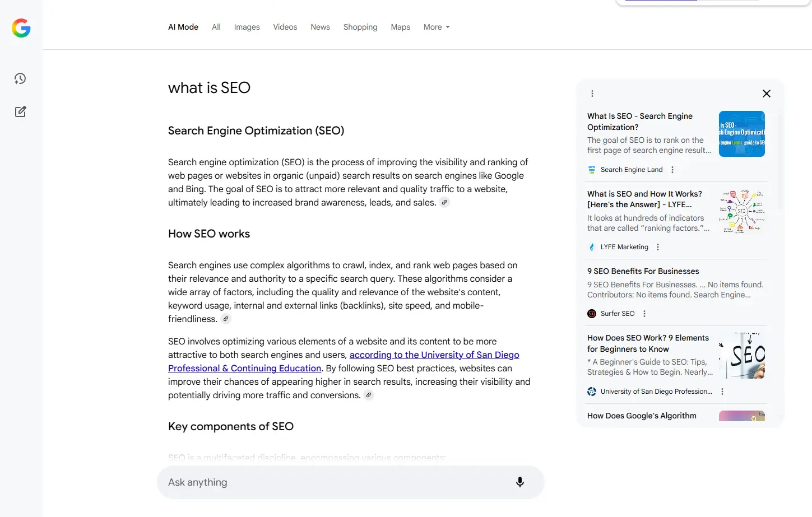Open three-dot menu next to Search Engine Land
The image size is (812, 517).
pyautogui.click(x=672, y=170)
